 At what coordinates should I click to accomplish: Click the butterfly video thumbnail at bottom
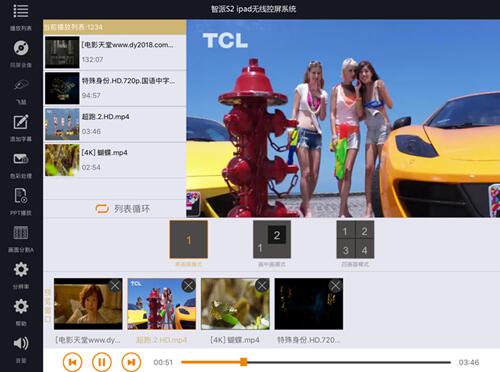click(235, 304)
